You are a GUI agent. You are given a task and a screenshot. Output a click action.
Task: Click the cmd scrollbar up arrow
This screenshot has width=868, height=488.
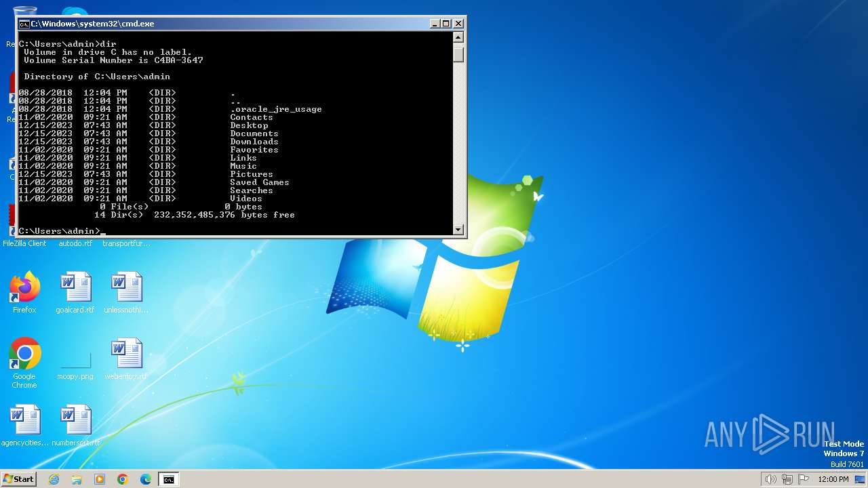click(x=458, y=38)
